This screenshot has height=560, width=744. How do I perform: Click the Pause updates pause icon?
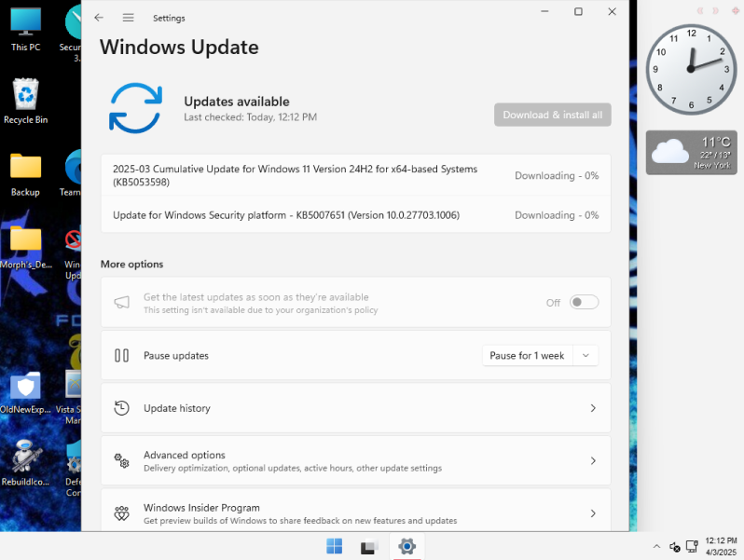click(121, 355)
